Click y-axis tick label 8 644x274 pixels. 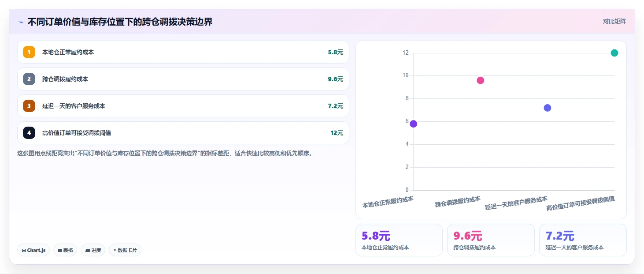tap(407, 98)
